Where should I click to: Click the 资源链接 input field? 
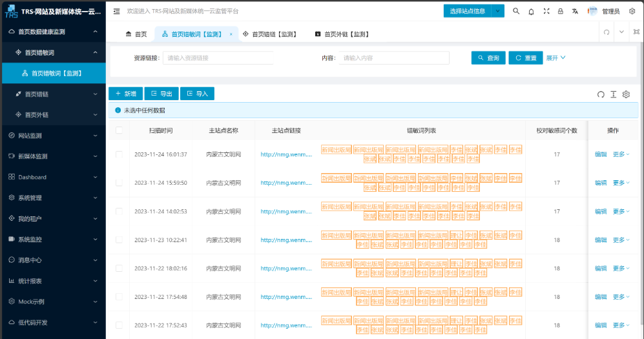218,58
